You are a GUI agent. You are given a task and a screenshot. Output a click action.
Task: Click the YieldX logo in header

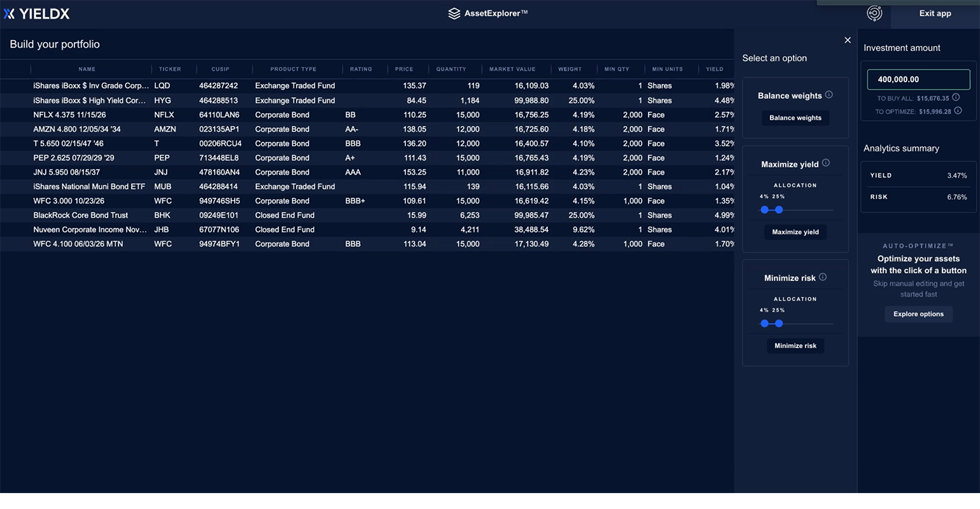point(37,14)
